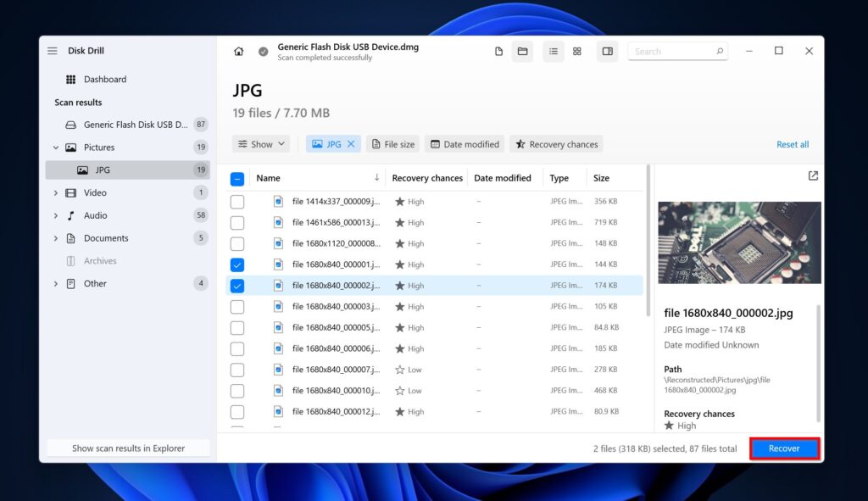Expand the Documents category
The image size is (868, 501).
click(56, 238)
